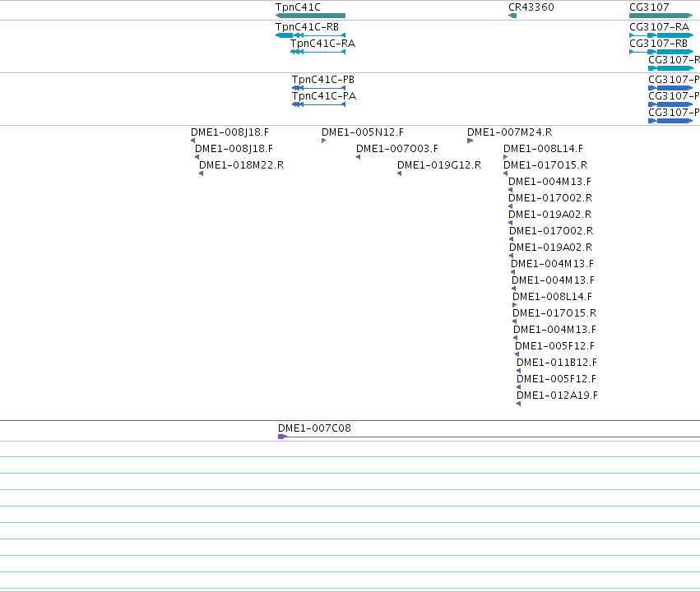This screenshot has height=592, width=700.
Task: Select the TpnC41C-RA transcript label
Action: point(322,44)
